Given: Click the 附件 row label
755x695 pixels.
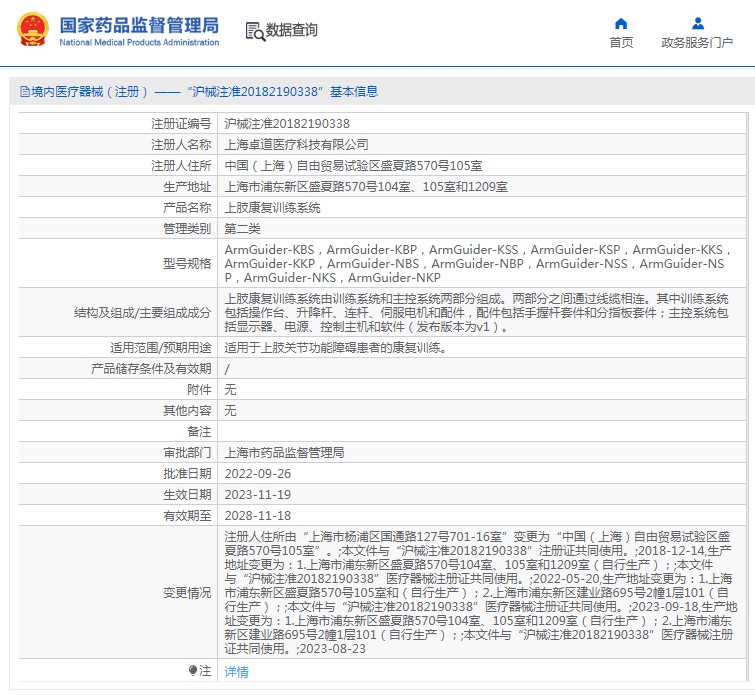Looking at the screenshot, I should 199,389.
